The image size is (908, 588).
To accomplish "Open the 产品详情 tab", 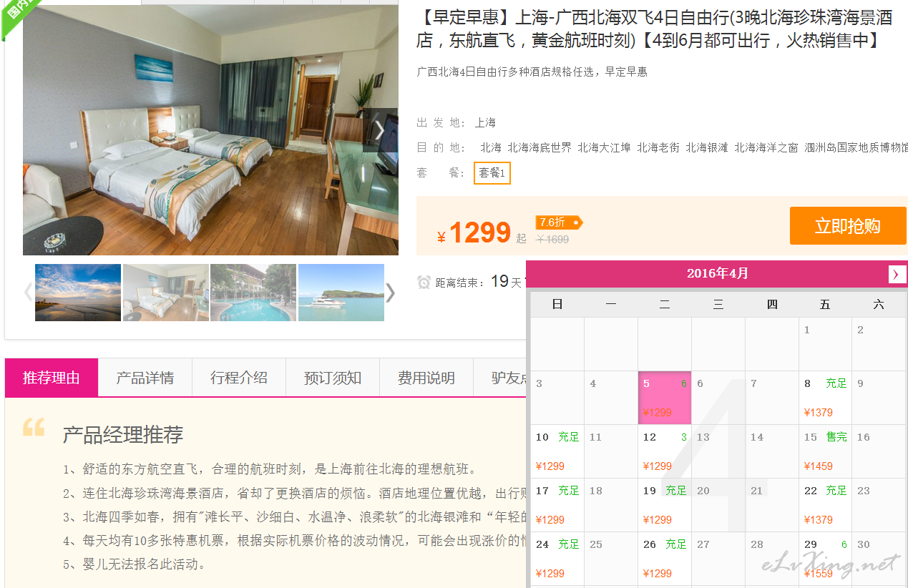I will click(x=145, y=378).
